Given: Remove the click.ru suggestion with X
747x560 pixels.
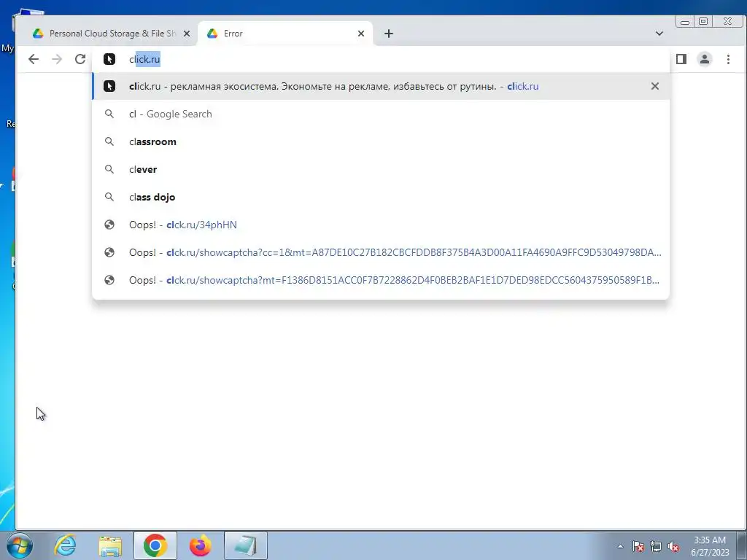Looking at the screenshot, I should click(x=655, y=86).
